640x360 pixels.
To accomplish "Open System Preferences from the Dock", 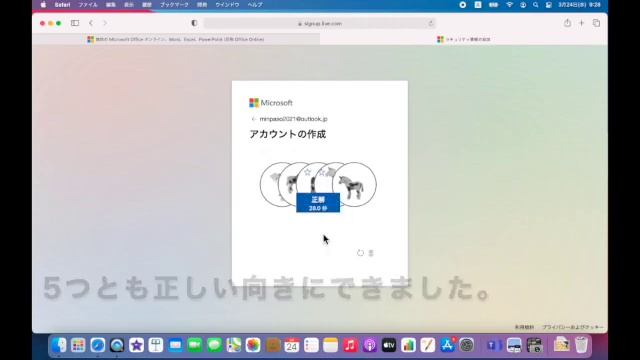I will click(x=467, y=345).
